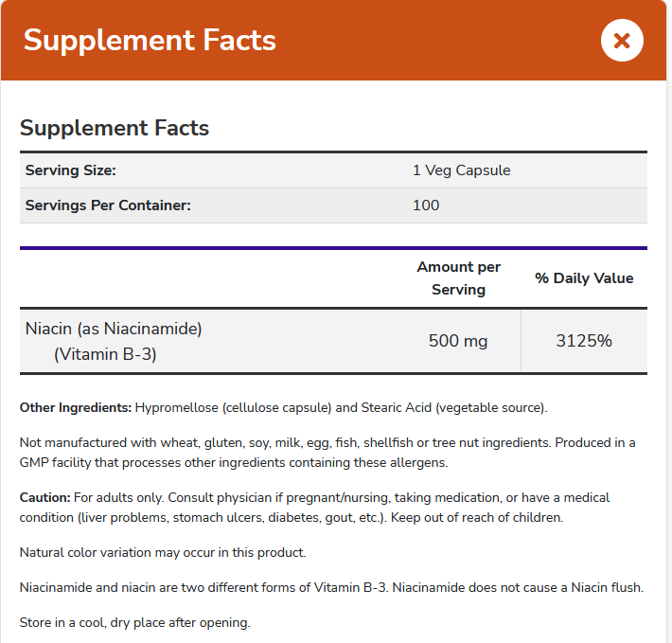Click the Hypromellose cellulose capsule text
672x643 pixels.
coord(232,408)
